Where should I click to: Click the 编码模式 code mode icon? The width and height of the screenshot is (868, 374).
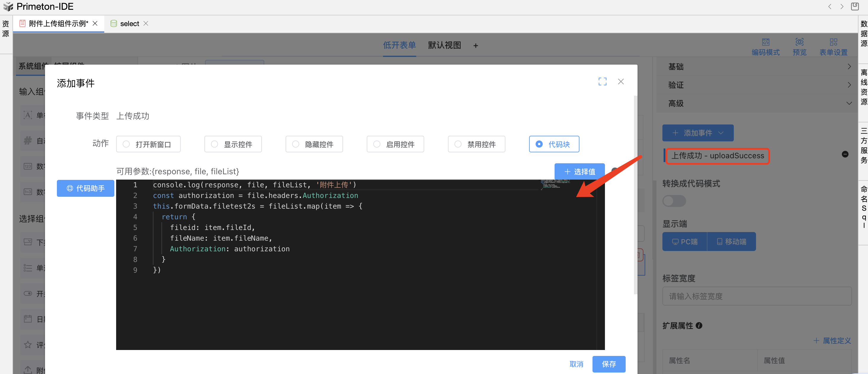point(765,42)
